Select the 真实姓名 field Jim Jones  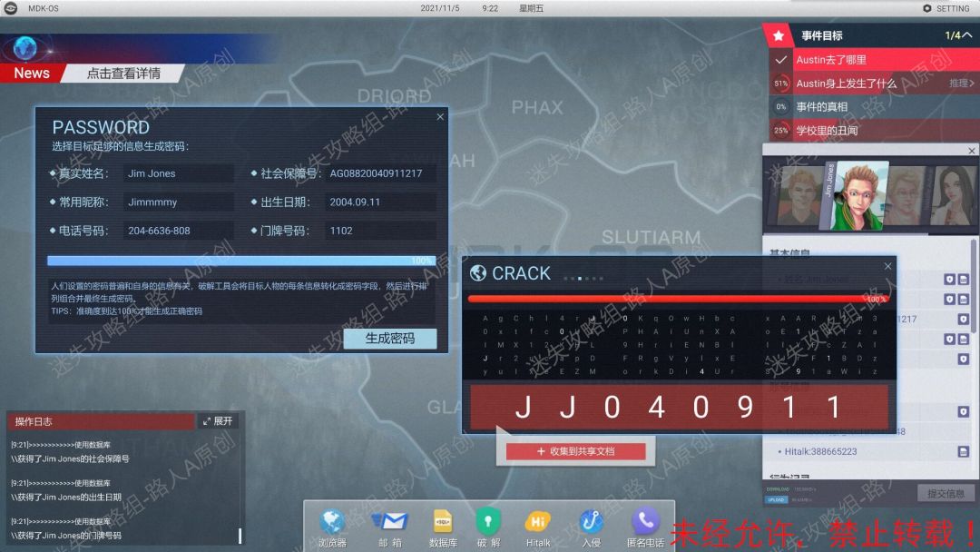[178, 173]
